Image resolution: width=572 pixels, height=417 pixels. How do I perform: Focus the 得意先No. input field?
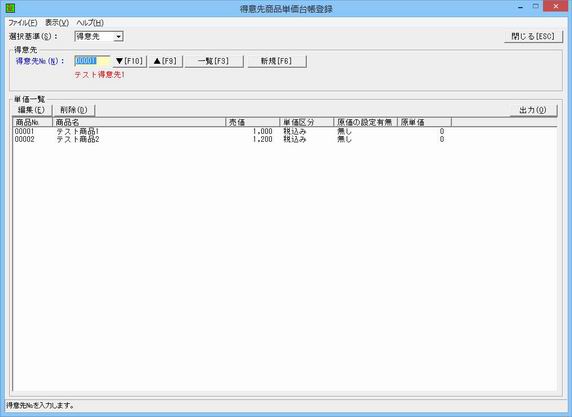click(92, 61)
